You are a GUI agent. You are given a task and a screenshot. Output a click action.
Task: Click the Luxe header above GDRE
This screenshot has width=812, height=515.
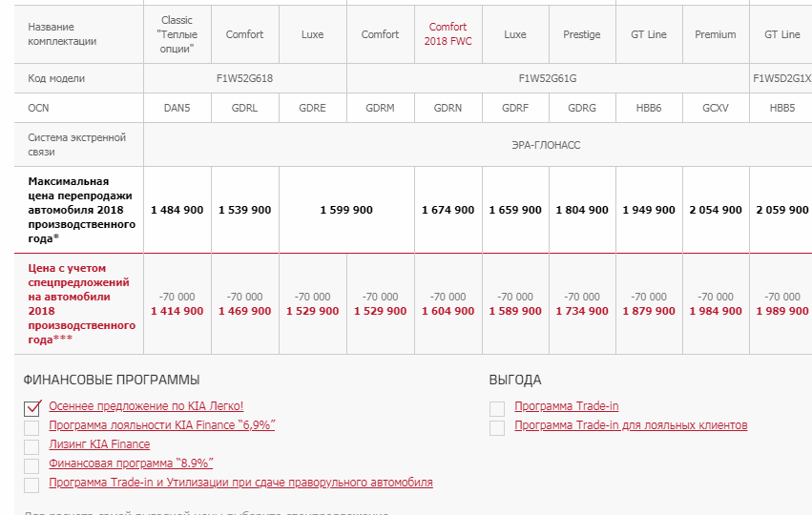tap(312, 34)
